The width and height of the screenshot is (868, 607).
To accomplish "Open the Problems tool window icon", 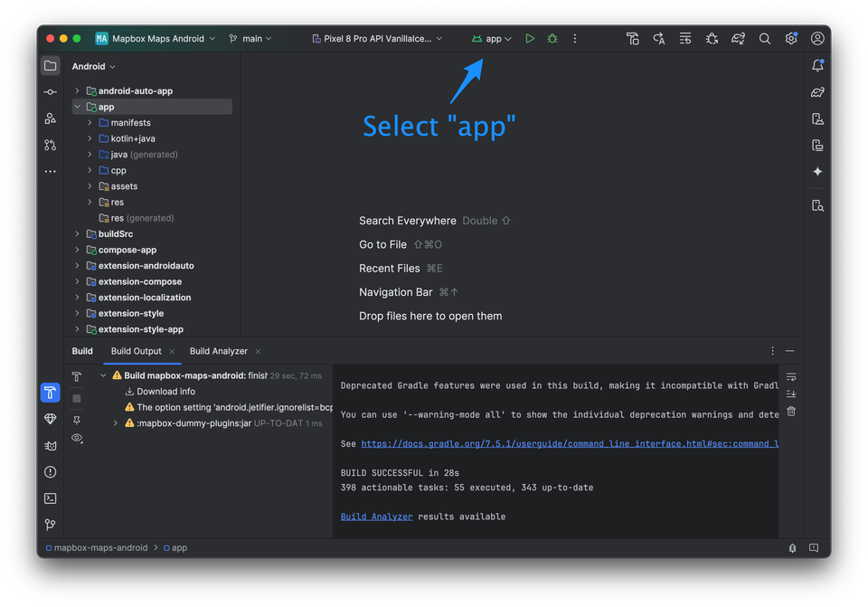I will pyautogui.click(x=51, y=472).
